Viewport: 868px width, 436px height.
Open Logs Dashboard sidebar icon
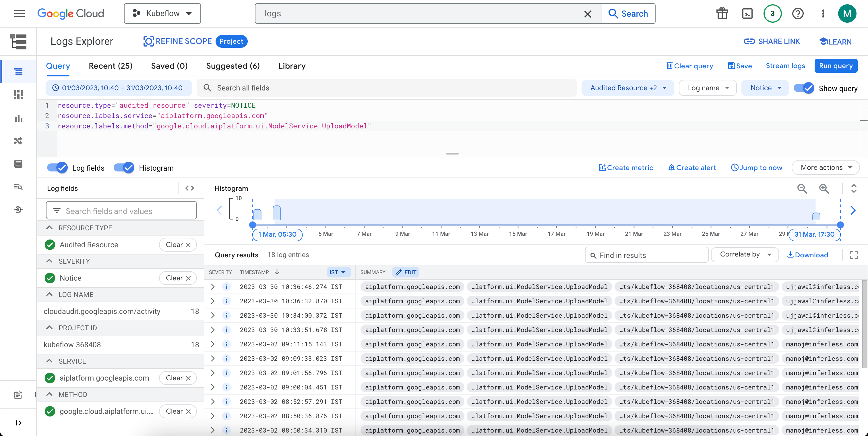tap(19, 95)
